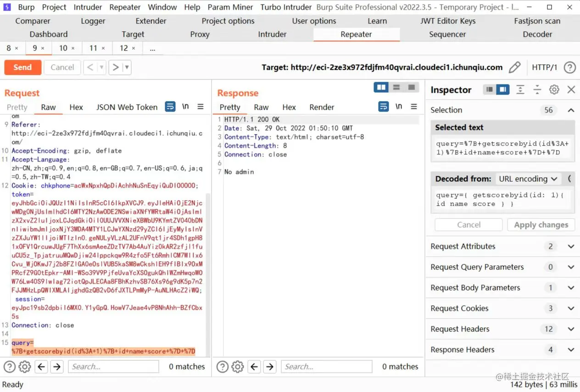This screenshot has height=392, width=580.
Task: Click Apply changes in Inspector
Action: [541, 224]
